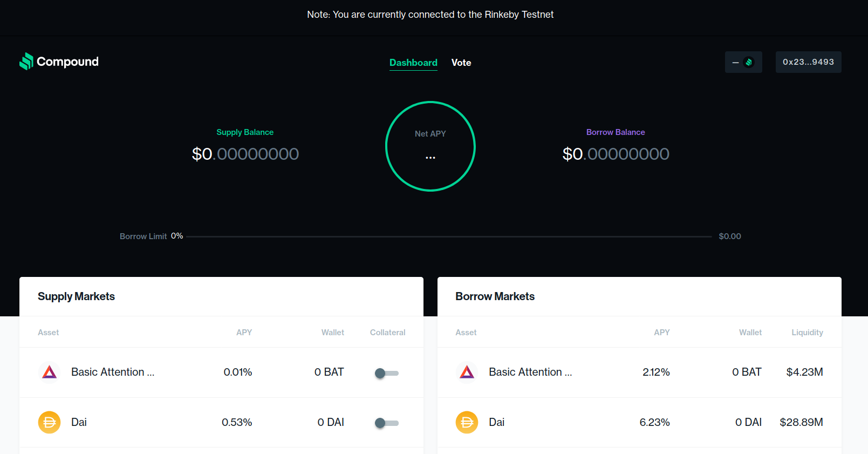Enable Dai as collateral
868x454 pixels.
tap(387, 423)
